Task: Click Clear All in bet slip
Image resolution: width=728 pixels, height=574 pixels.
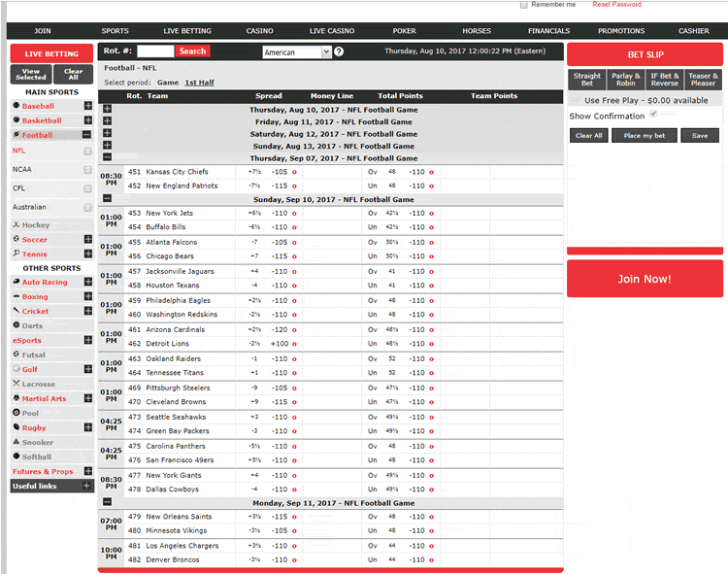Action: tap(589, 136)
